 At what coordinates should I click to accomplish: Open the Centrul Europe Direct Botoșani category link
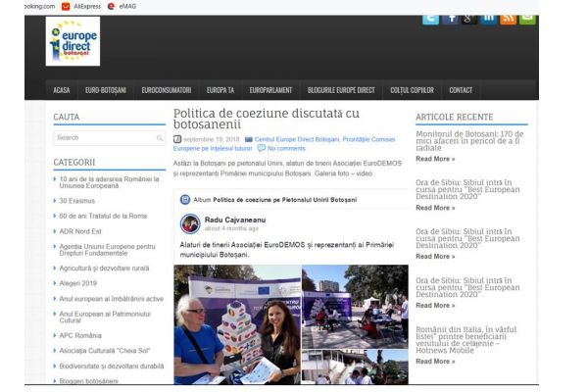pos(297,139)
